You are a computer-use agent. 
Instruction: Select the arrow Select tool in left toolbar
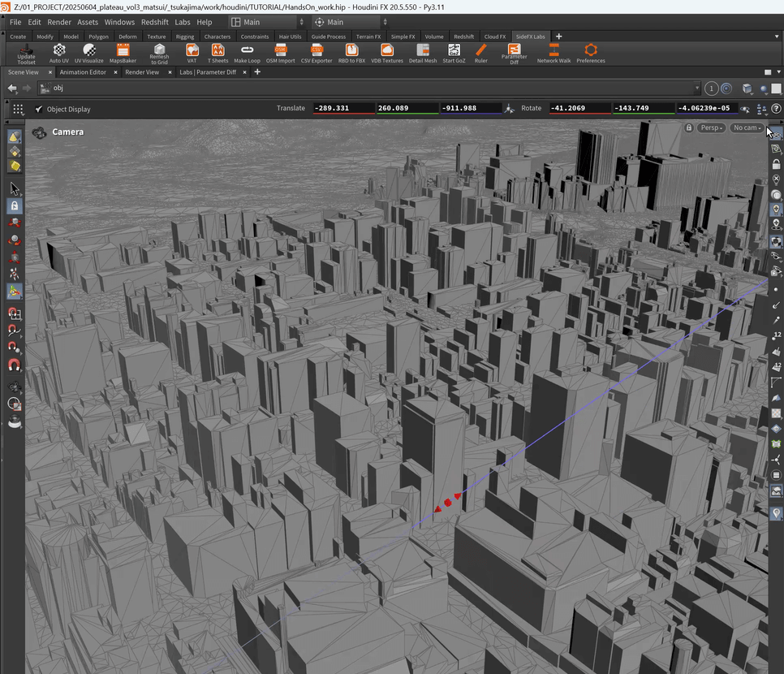click(15, 188)
